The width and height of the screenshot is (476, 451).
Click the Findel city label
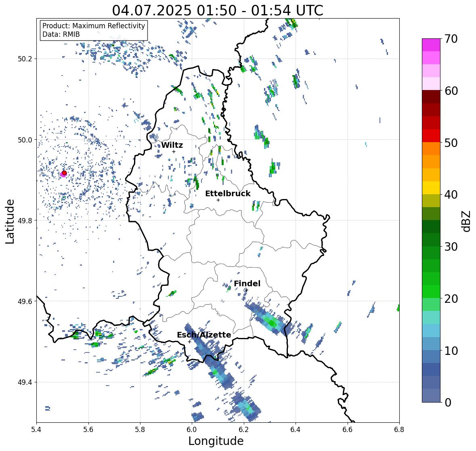(x=247, y=283)
